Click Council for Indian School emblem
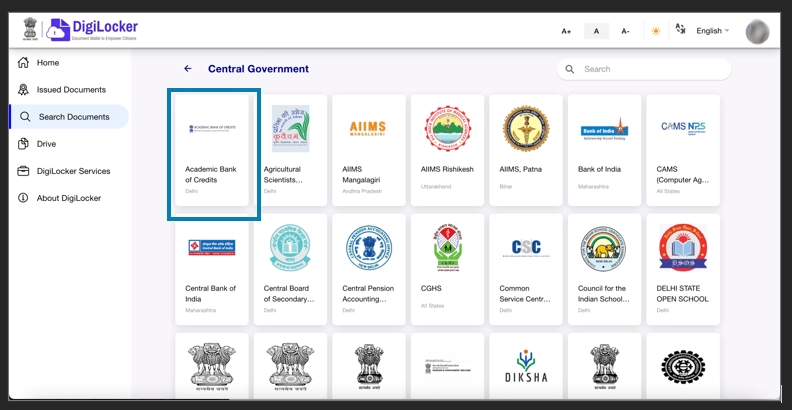The width and height of the screenshot is (792, 410). [x=604, y=248]
